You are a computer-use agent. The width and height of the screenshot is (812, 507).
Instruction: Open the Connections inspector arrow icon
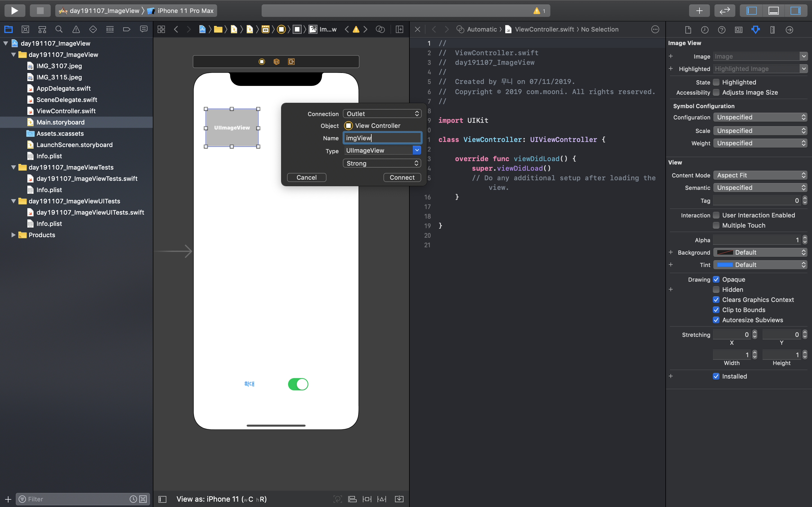point(789,30)
